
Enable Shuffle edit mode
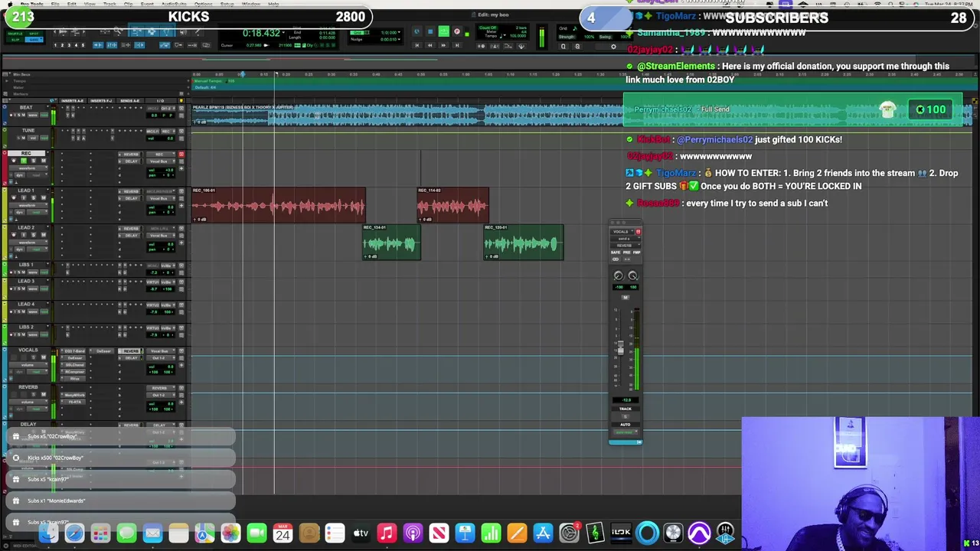pyautogui.click(x=15, y=34)
